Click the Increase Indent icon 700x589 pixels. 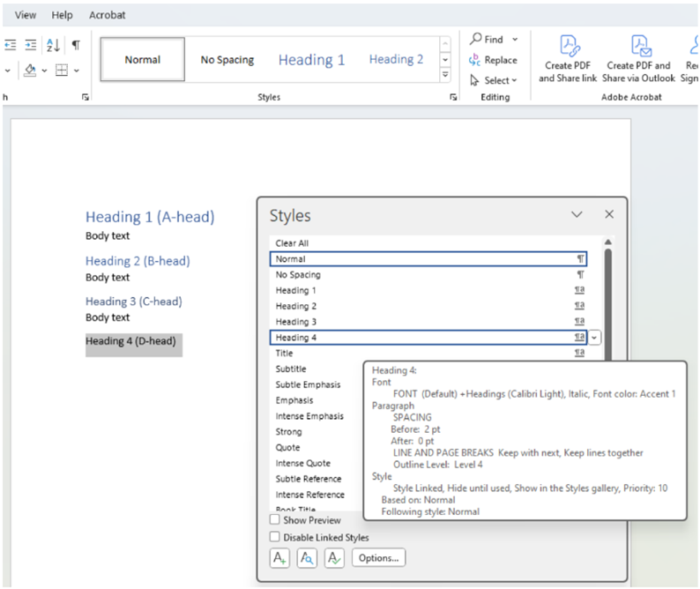click(31, 45)
